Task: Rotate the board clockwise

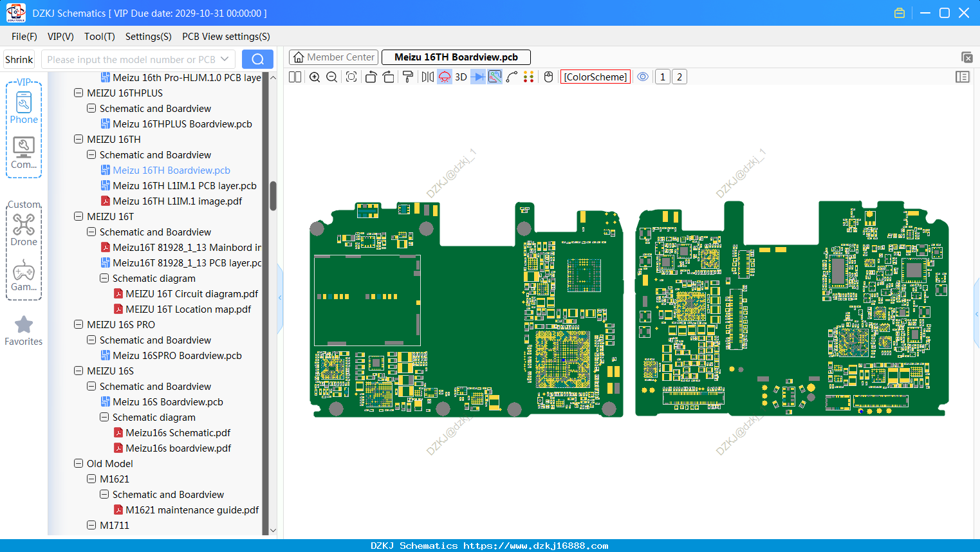Action: coord(389,77)
